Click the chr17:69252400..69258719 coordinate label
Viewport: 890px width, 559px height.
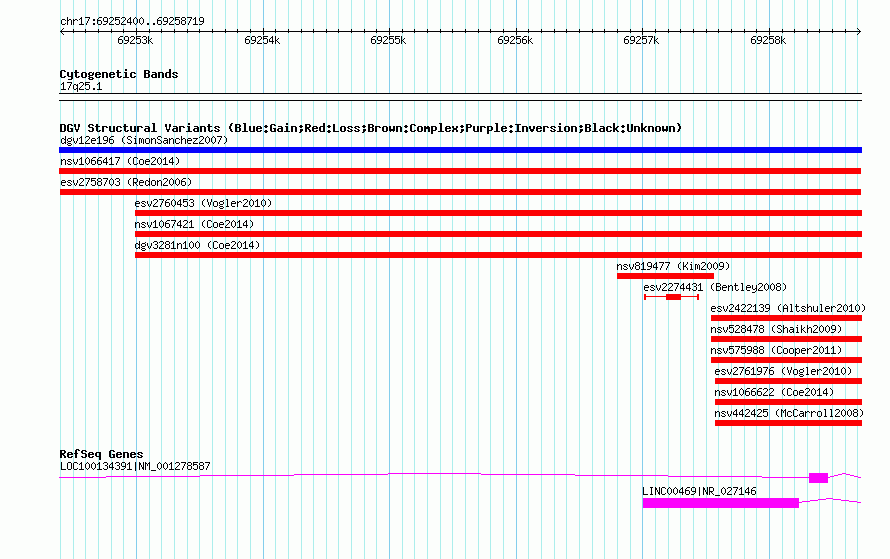(x=132, y=22)
